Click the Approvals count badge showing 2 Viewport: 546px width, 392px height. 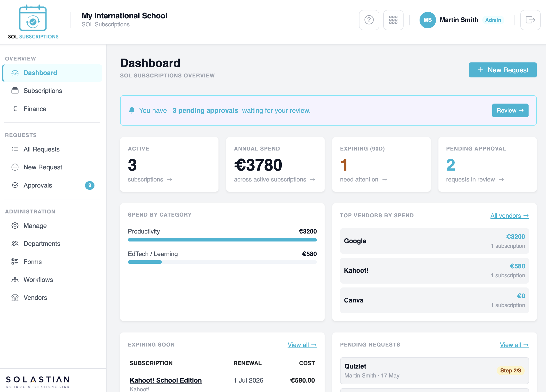tap(90, 185)
